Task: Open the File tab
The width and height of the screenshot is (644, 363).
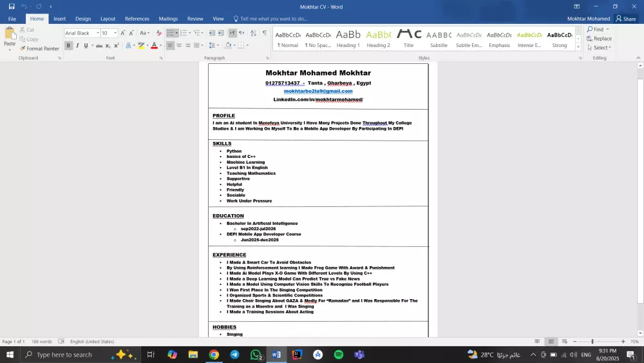Action: tap(12, 19)
